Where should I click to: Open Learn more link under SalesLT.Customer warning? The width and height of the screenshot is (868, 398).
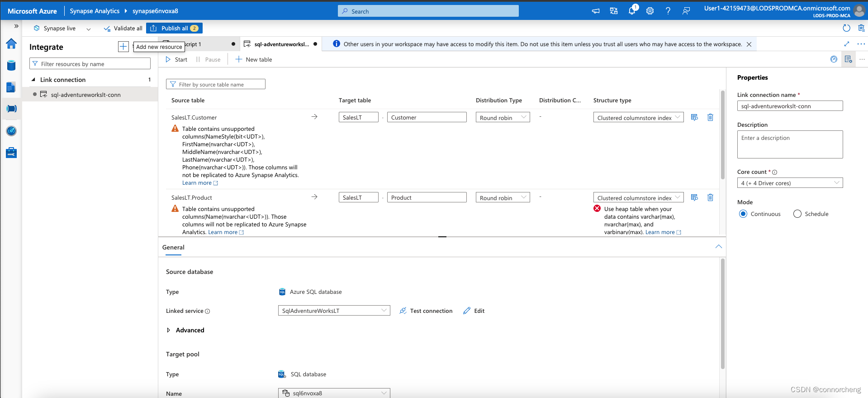point(200,183)
